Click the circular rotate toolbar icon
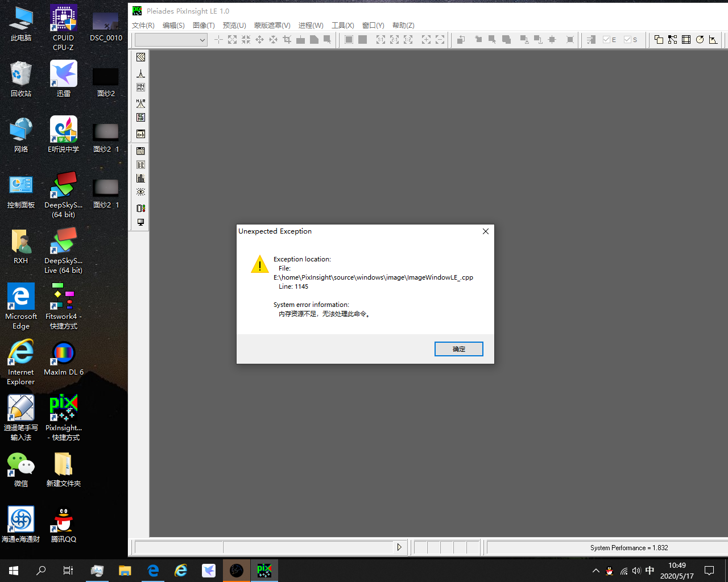This screenshot has width=728, height=582. click(x=700, y=40)
